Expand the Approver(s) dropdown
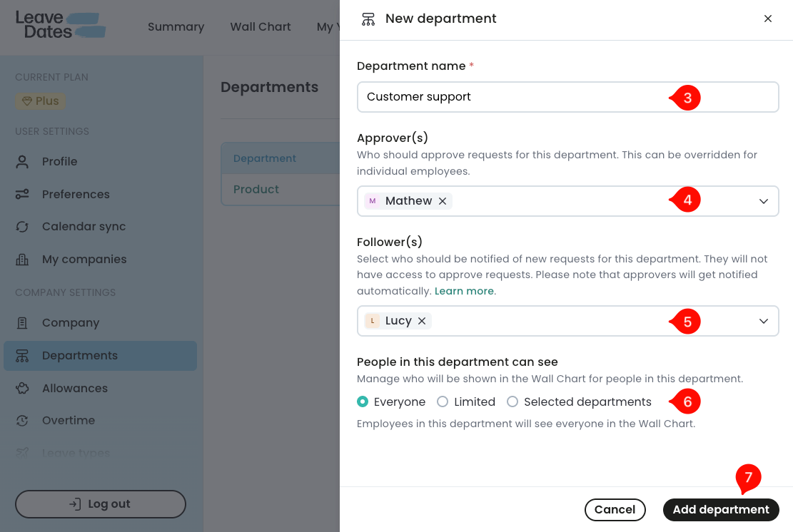 pos(763,200)
